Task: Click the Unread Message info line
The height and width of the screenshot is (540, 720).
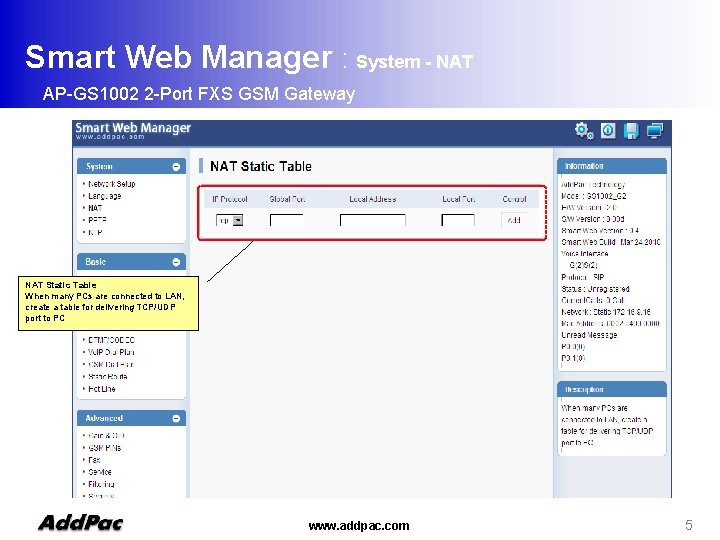Action: pyautogui.click(x=589, y=335)
